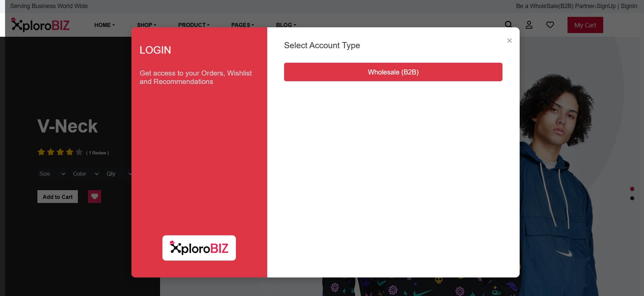Select the dark carousel slide dot
This screenshot has height=296, width=644.
[x=632, y=198]
